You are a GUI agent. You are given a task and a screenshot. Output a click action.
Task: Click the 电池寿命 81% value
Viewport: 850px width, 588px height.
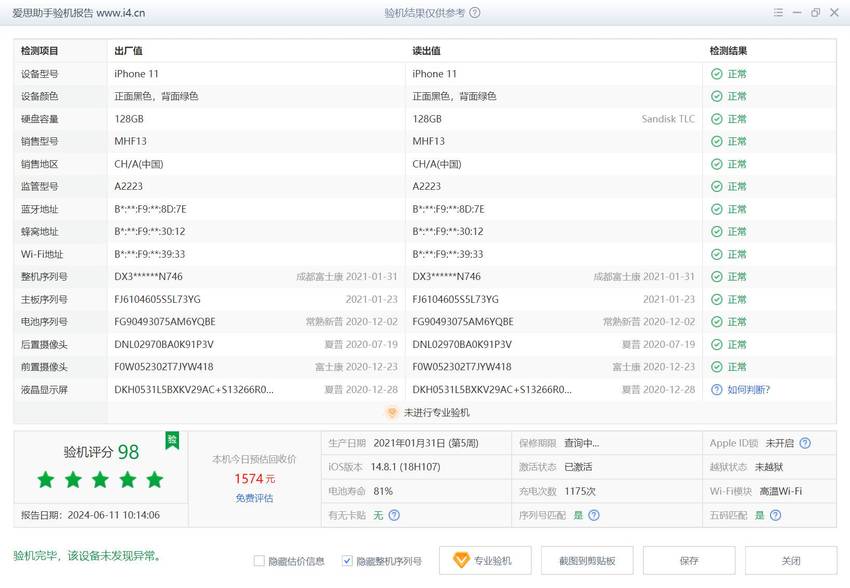[383, 491]
